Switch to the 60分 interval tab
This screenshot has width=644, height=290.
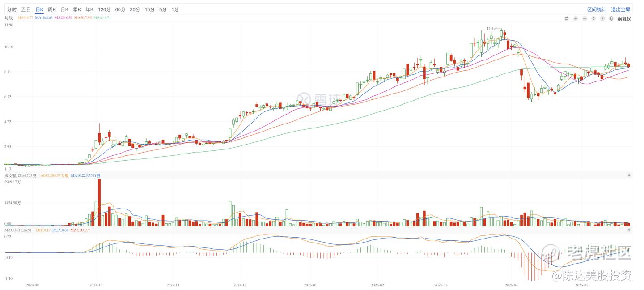click(x=120, y=9)
